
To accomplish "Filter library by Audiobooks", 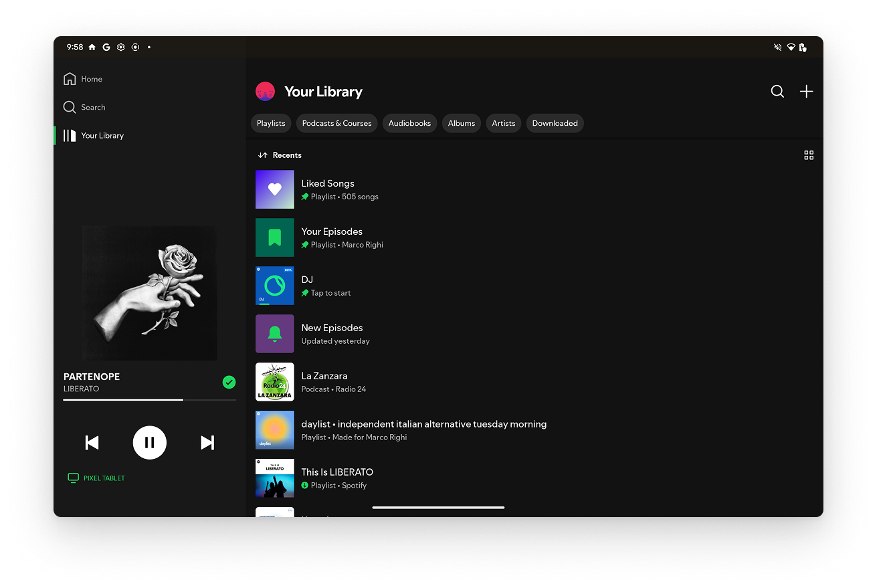I will click(x=409, y=123).
